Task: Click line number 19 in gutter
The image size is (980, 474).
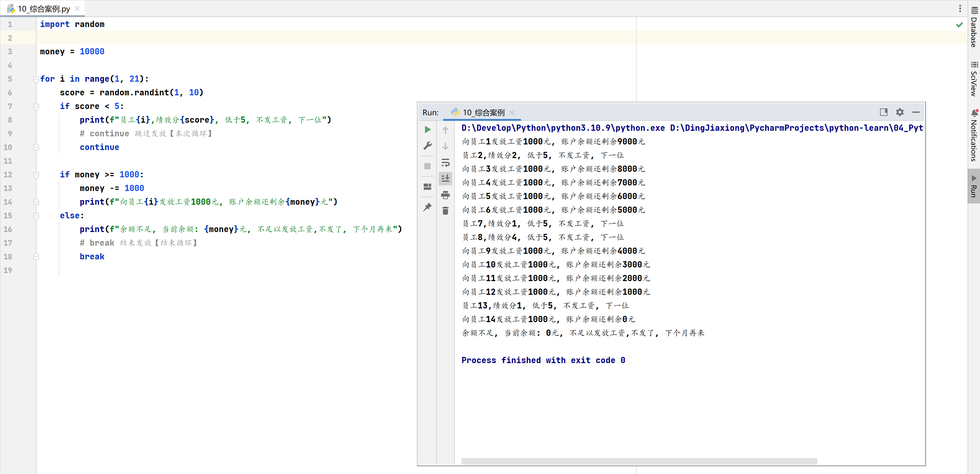Action: click(8, 270)
